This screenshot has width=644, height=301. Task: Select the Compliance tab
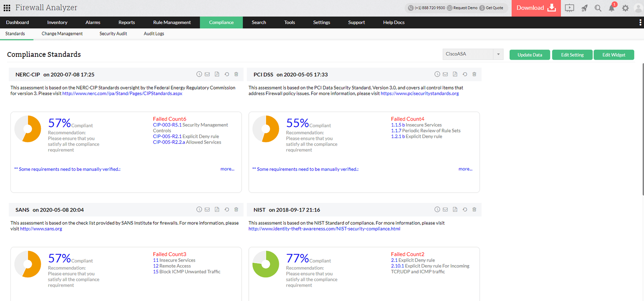[221, 23]
